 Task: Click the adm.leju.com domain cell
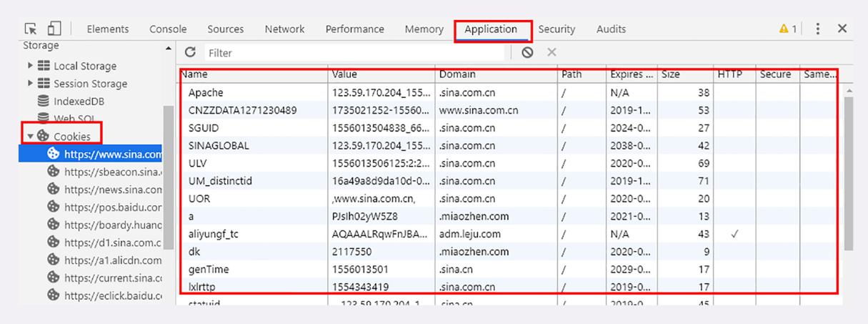[x=470, y=234]
